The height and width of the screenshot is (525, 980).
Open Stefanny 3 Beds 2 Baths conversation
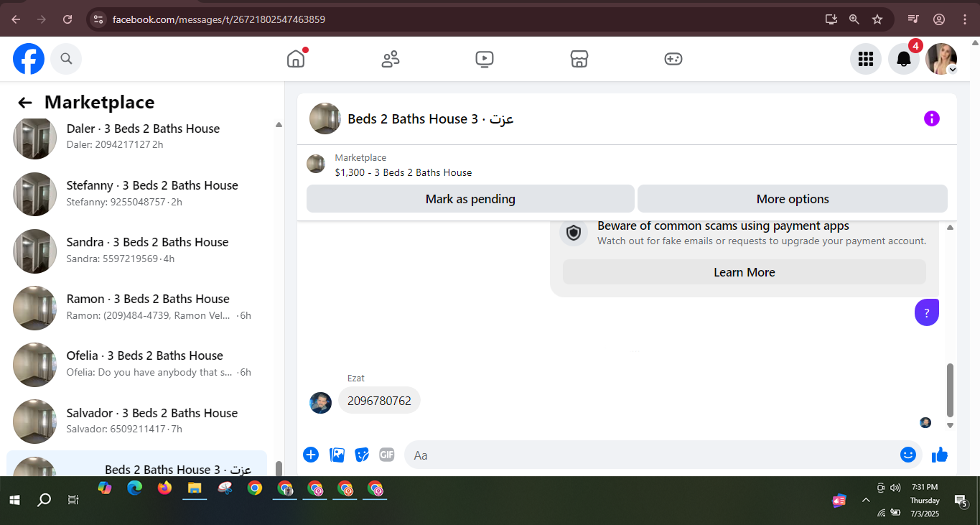click(136, 194)
